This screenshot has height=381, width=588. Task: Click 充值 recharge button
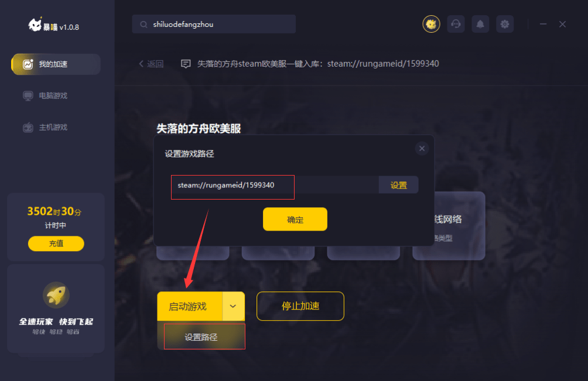[56, 243]
